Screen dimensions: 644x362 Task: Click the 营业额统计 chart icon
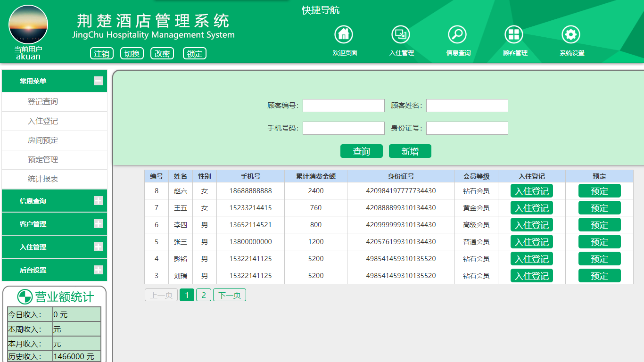click(25, 296)
